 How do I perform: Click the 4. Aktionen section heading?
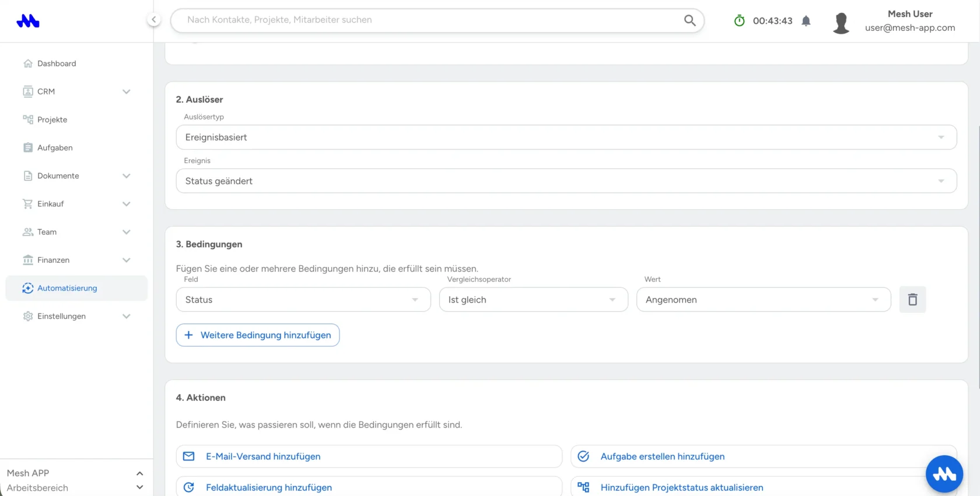click(x=201, y=397)
